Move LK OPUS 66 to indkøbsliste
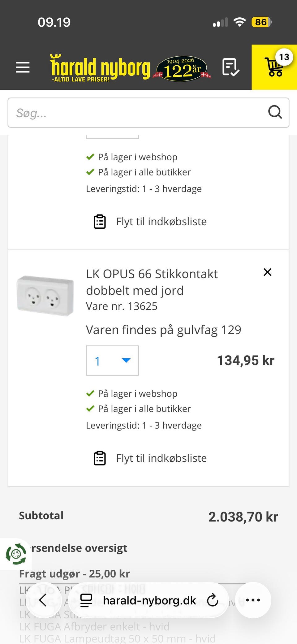 pyautogui.click(x=150, y=458)
